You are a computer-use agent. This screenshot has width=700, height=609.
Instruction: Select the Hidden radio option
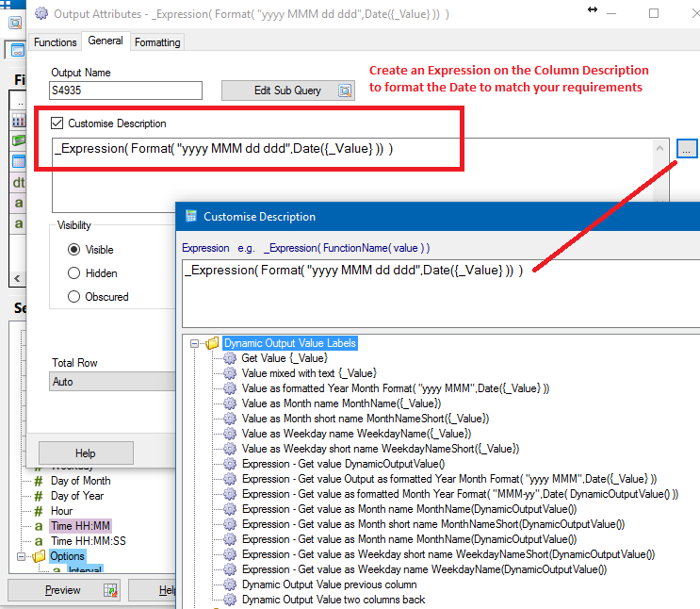(73, 273)
